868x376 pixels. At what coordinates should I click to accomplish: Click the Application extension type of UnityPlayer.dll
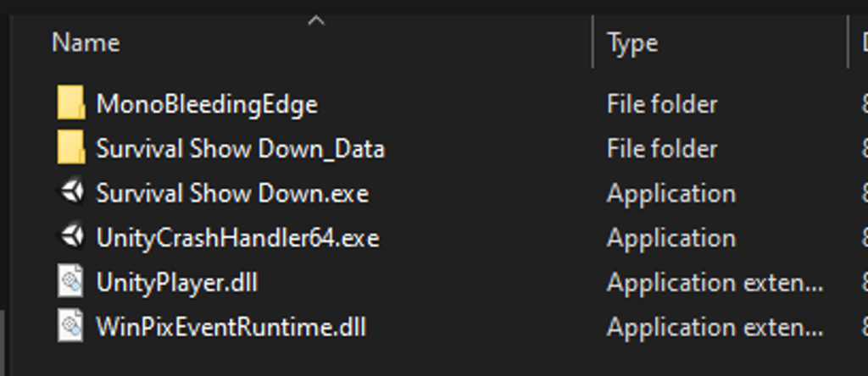click(x=715, y=282)
